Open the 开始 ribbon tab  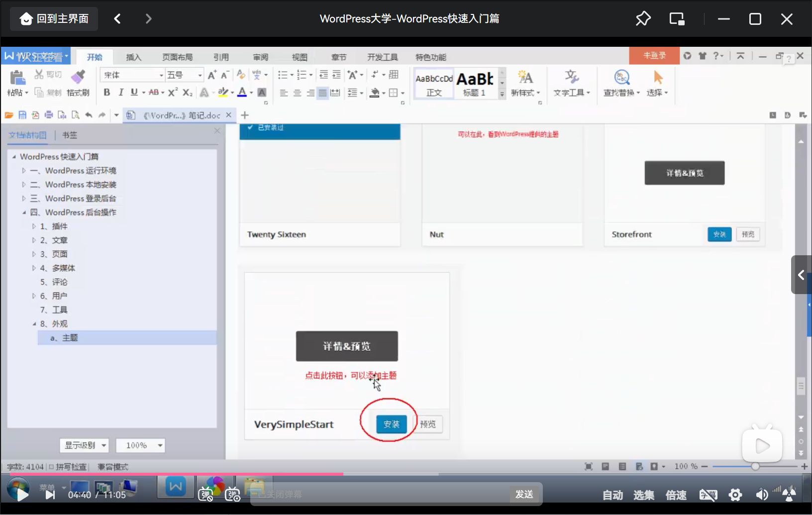(x=95, y=57)
